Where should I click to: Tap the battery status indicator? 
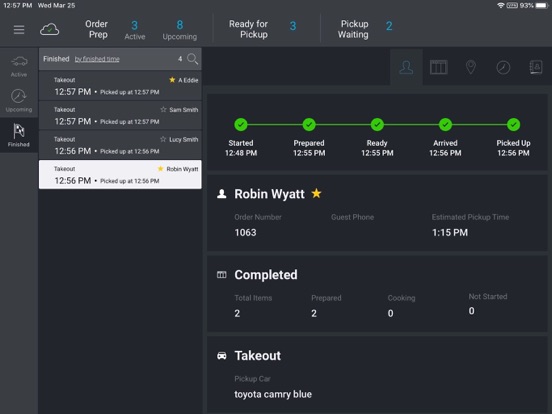542,5
